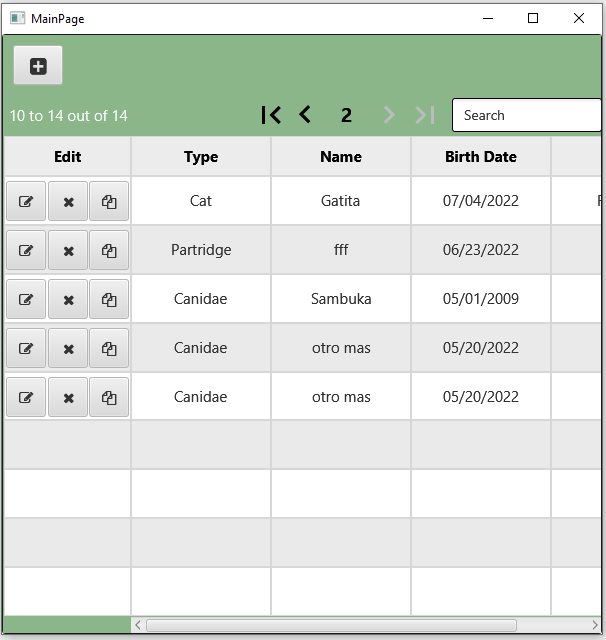Edit the Partridge fff row
This screenshot has height=640, width=606.
pyautogui.click(x=26, y=250)
